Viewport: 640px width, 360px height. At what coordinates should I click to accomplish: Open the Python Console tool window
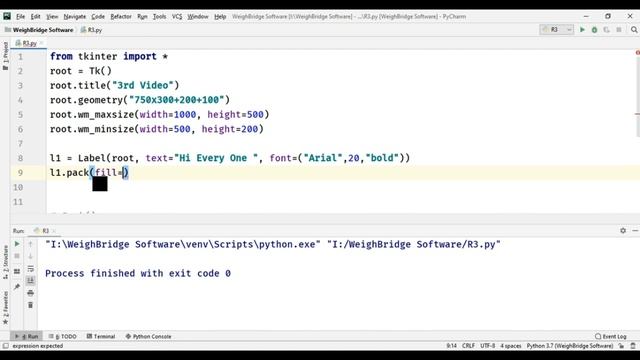pyautogui.click(x=148, y=336)
